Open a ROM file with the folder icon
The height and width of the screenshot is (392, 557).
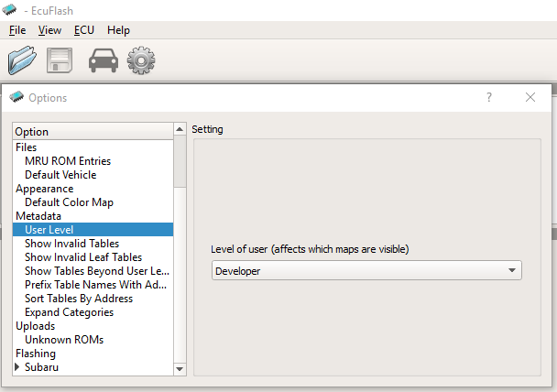[22, 60]
